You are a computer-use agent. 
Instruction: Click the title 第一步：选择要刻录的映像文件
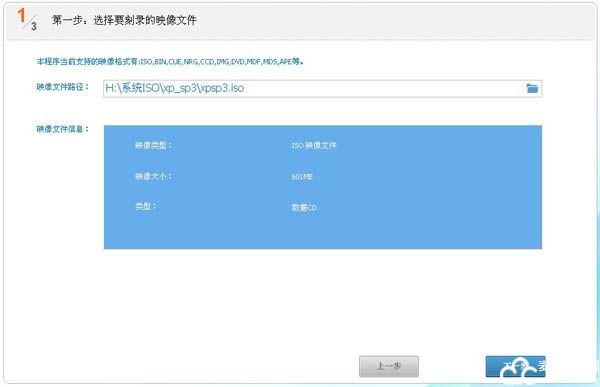click(x=124, y=20)
